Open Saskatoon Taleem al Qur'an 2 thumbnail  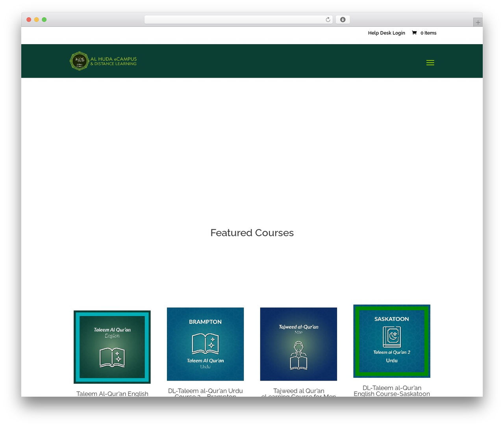coord(392,341)
